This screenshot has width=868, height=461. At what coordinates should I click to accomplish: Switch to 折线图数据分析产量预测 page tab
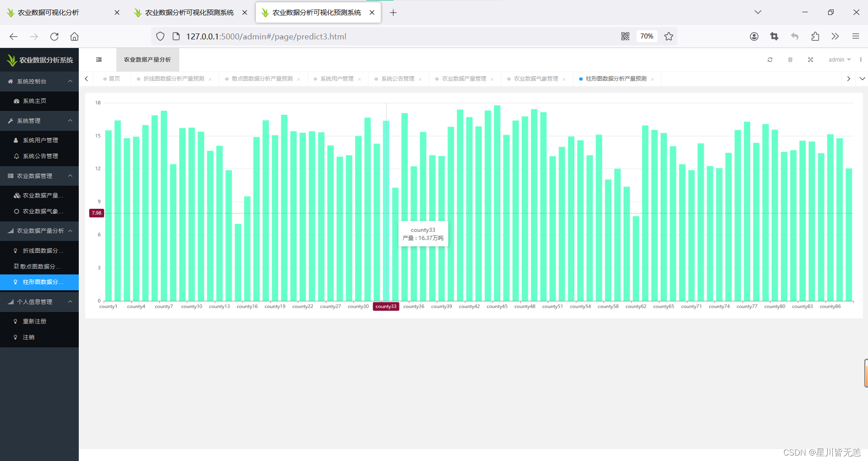point(174,79)
